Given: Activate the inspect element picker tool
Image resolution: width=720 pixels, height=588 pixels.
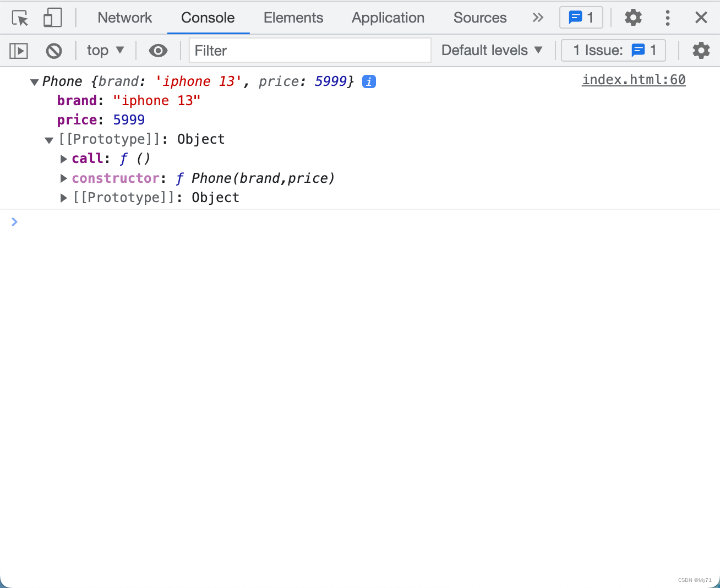Looking at the screenshot, I should [20, 18].
